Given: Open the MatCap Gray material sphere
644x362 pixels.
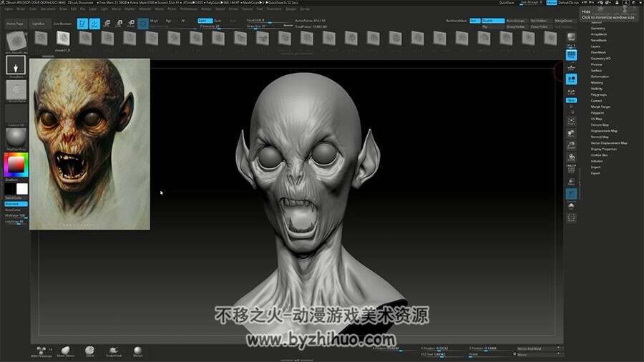Looking at the screenshot, I should tap(16, 137).
